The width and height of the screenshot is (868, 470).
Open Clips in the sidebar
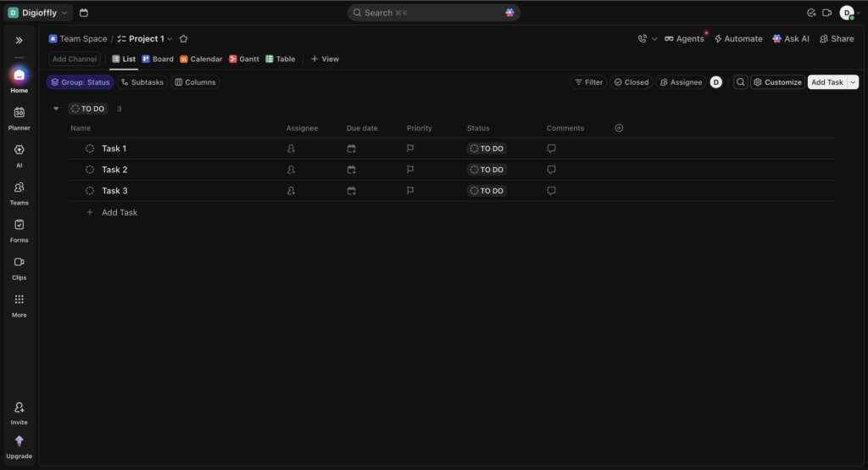pyautogui.click(x=19, y=268)
